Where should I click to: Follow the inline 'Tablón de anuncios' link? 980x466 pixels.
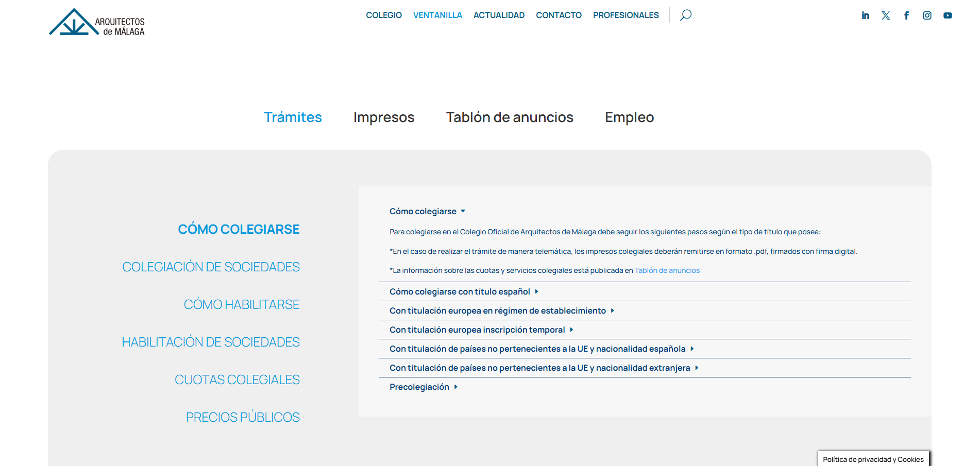click(x=667, y=270)
